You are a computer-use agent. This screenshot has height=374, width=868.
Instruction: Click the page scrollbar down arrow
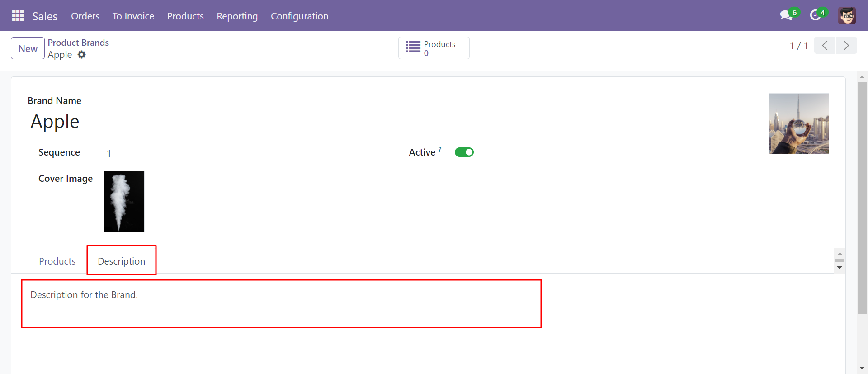click(862, 368)
